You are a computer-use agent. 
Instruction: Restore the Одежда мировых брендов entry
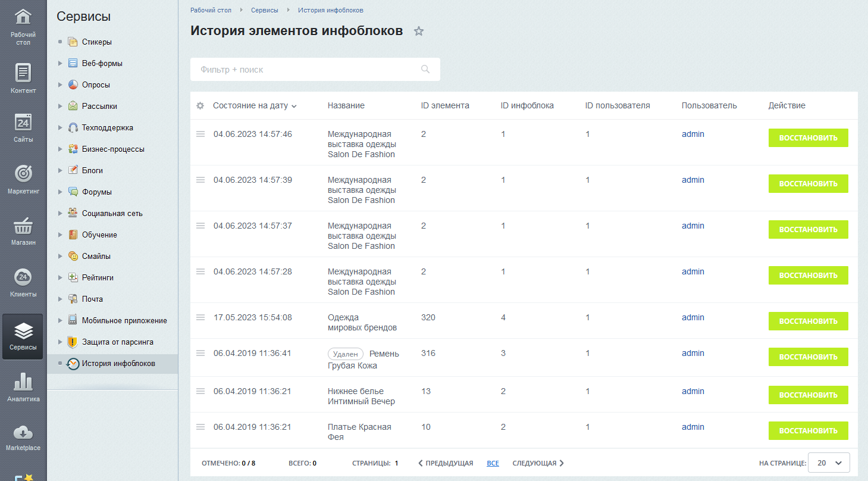tap(809, 321)
